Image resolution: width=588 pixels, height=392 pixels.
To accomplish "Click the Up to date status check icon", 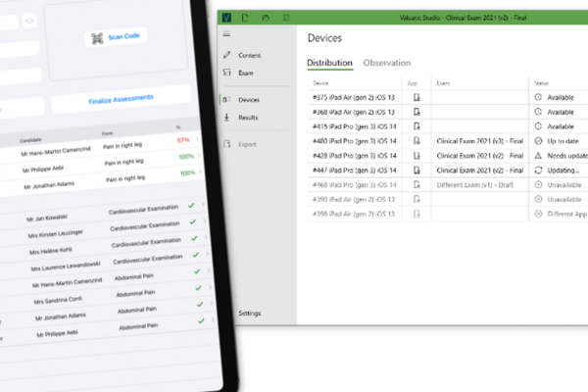I will [538, 141].
